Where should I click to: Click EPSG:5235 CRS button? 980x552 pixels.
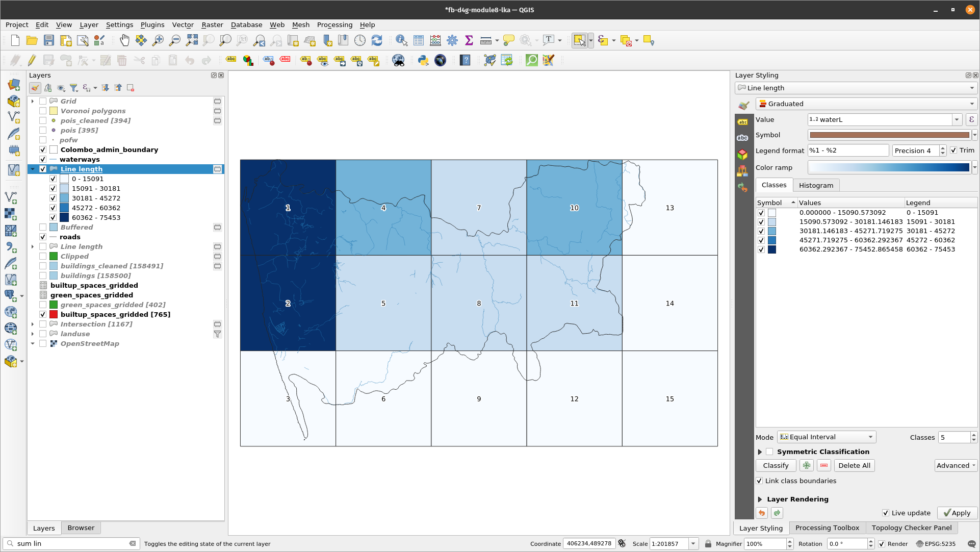[x=936, y=544]
